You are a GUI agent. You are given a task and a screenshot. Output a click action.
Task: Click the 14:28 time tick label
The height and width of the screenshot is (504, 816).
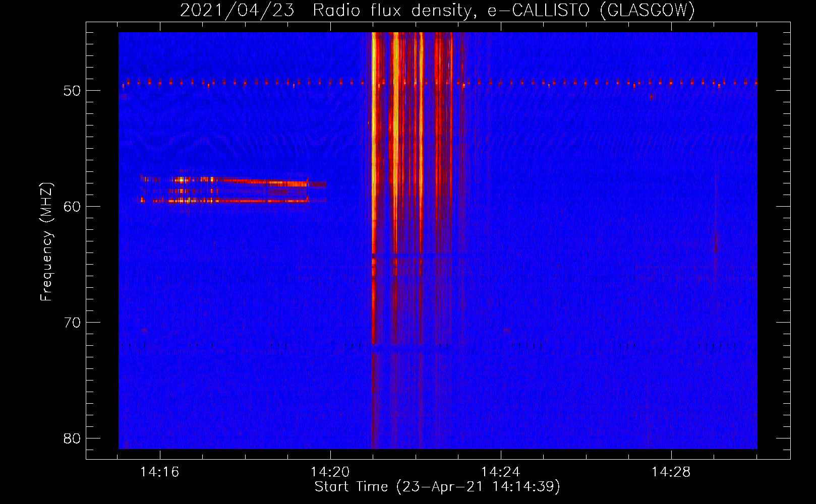pos(671,472)
